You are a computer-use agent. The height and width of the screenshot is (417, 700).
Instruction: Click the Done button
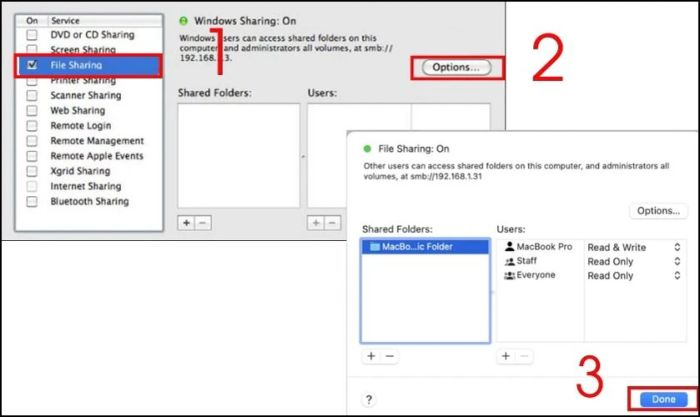click(x=663, y=399)
